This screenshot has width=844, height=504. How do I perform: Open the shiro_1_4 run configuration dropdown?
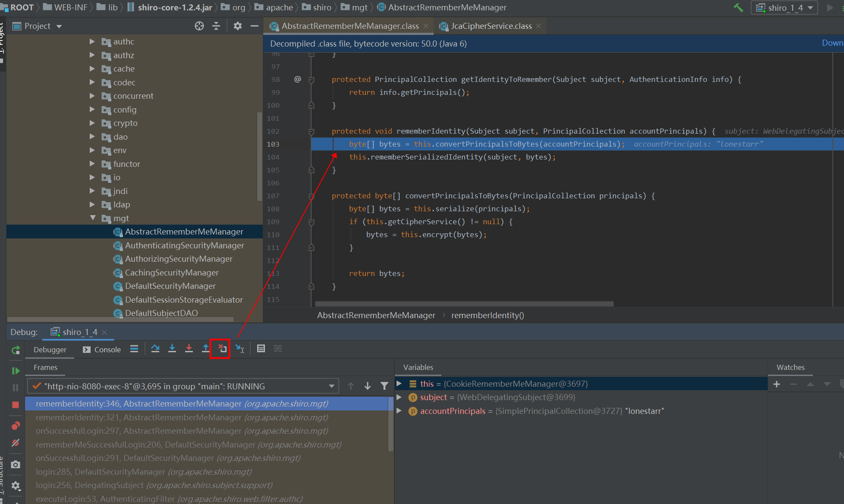point(784,8)
